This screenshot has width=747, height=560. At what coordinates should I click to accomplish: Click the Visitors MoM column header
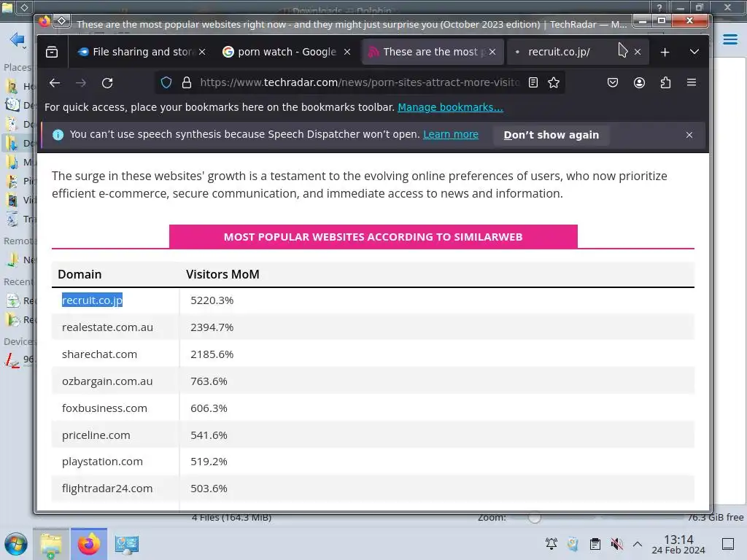[222, 274]
